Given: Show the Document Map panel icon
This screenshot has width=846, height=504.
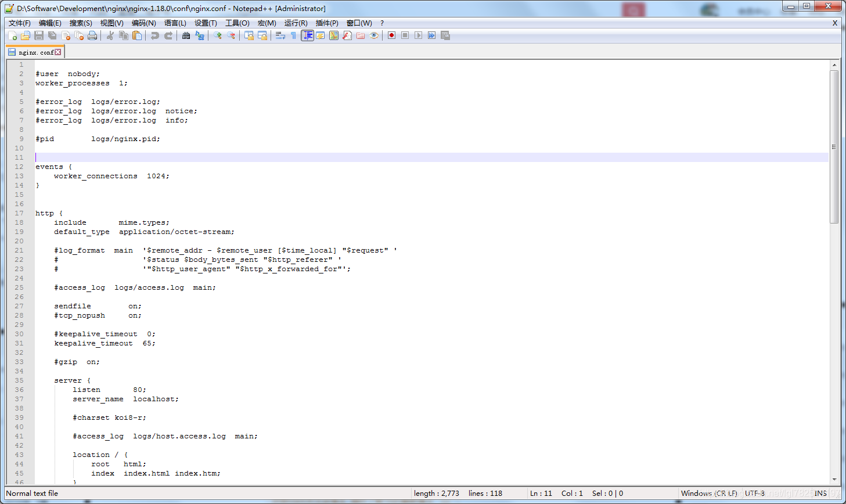Looking at the screenshot, I should tap(334, 35).
